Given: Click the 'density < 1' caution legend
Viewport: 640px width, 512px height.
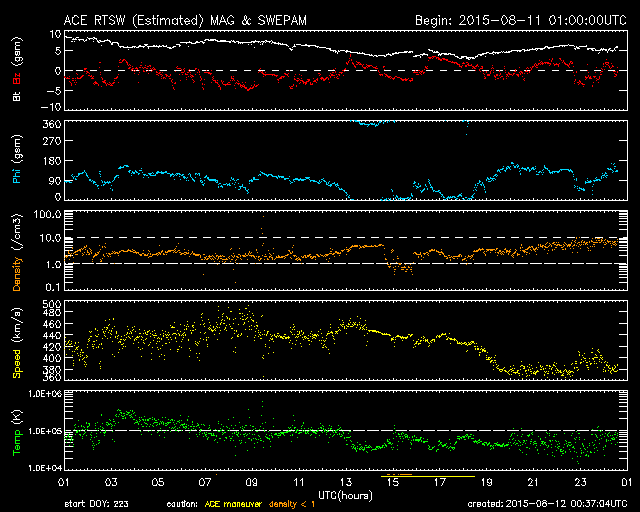Looking at the screenshot, I should [x=292, y=504].
